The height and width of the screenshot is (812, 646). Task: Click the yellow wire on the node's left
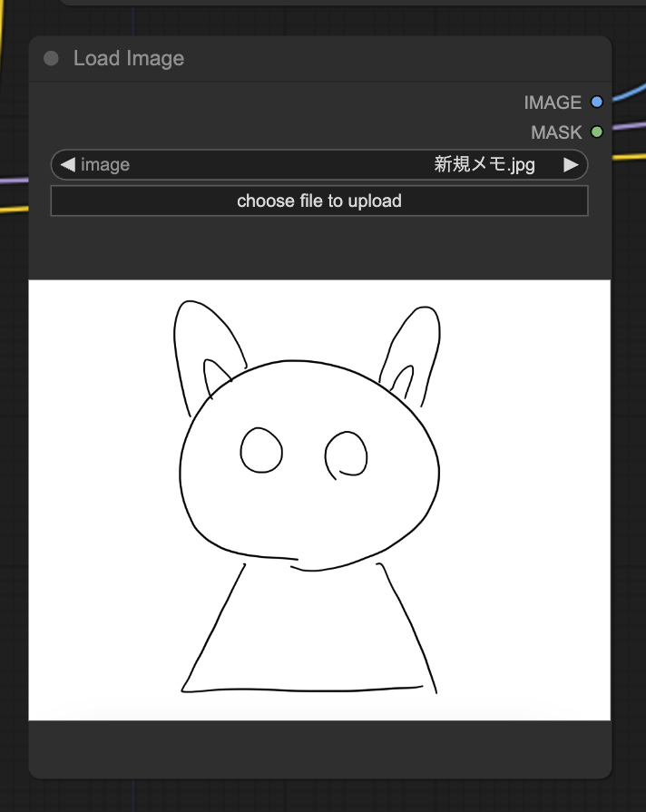pyautogui.click(x=13, y=210)
